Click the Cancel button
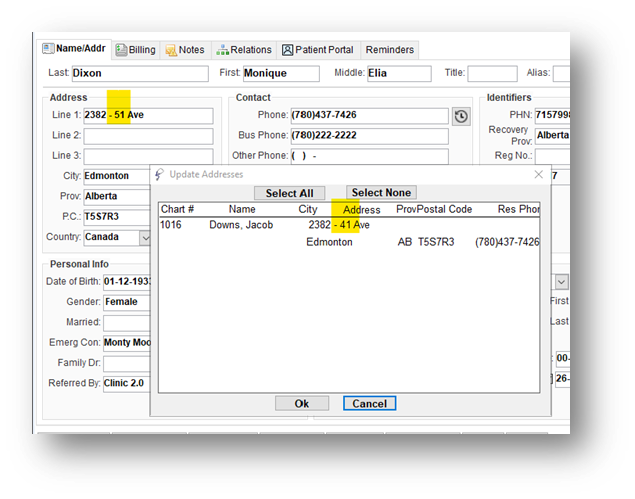 pos(369,403)
